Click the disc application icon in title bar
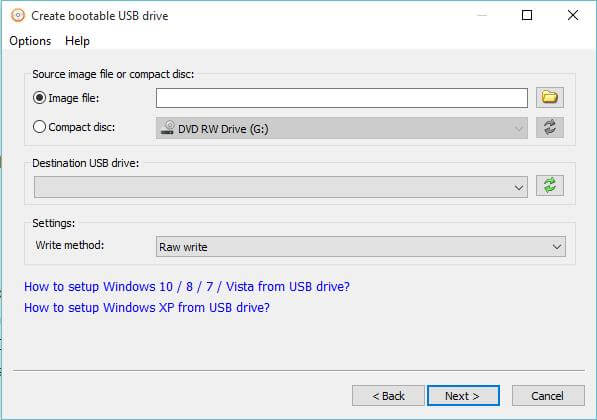 tap(18, 16)
